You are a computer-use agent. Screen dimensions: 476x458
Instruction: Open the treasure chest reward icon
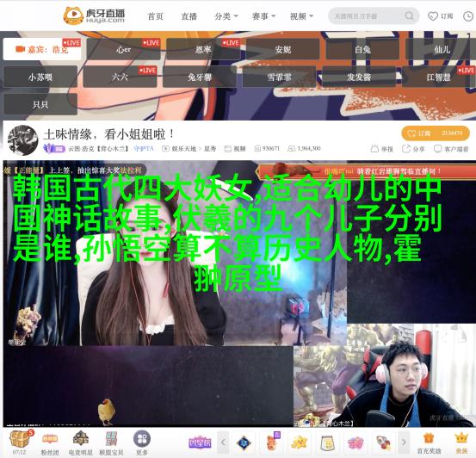[20, 439]
